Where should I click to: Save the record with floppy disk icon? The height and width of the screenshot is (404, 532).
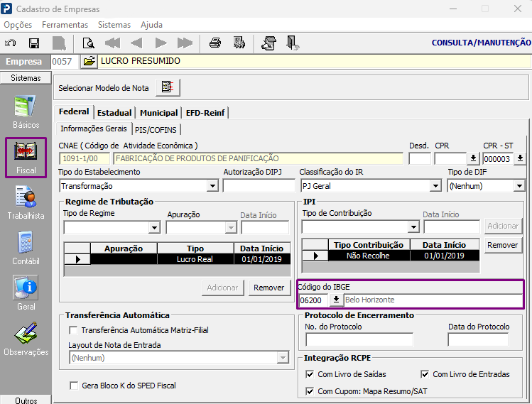pos(34,43)
